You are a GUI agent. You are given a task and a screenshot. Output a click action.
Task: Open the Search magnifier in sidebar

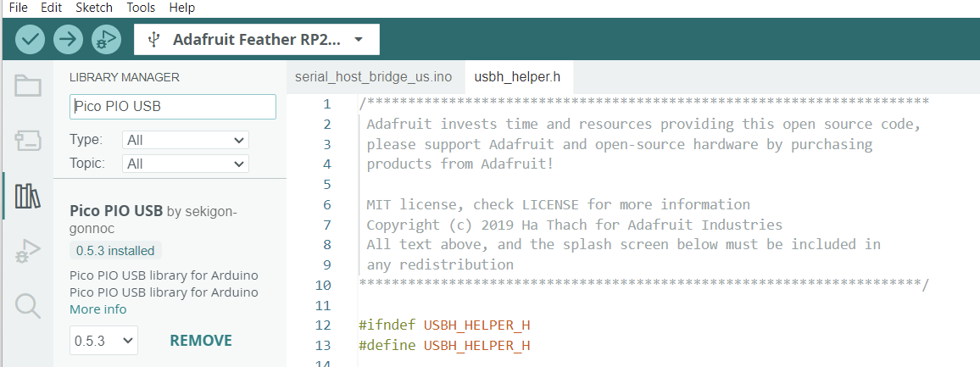click(x=28, y=305)
